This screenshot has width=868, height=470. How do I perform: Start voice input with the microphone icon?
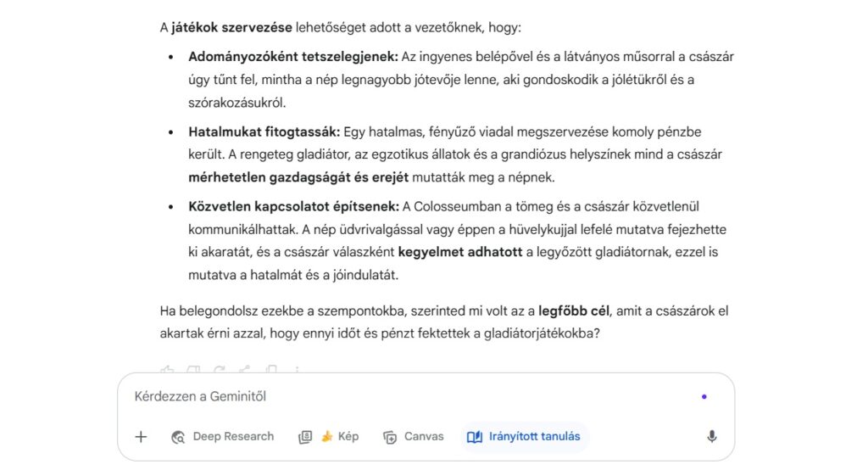pyautogui.click(x=712, y=437)
